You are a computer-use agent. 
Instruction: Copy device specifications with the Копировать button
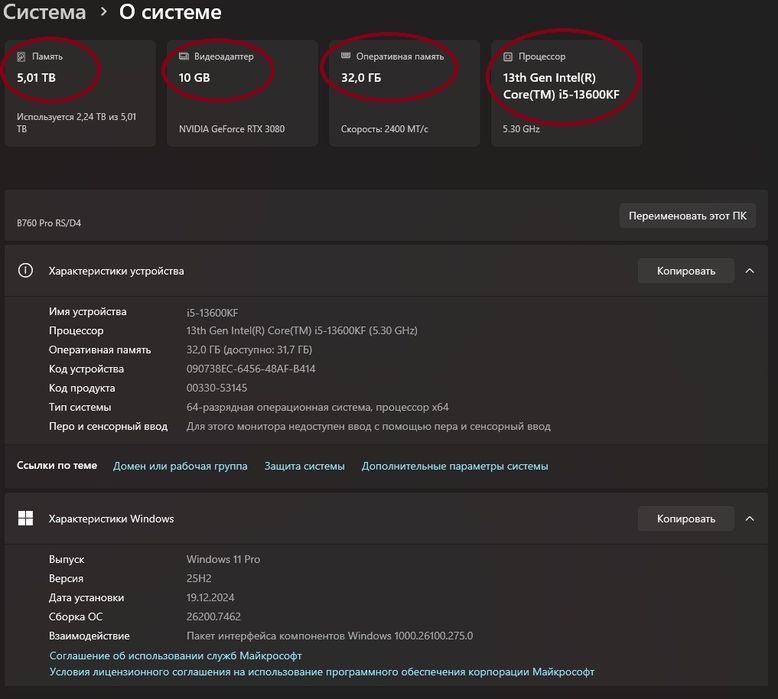(x=686, y=271)
